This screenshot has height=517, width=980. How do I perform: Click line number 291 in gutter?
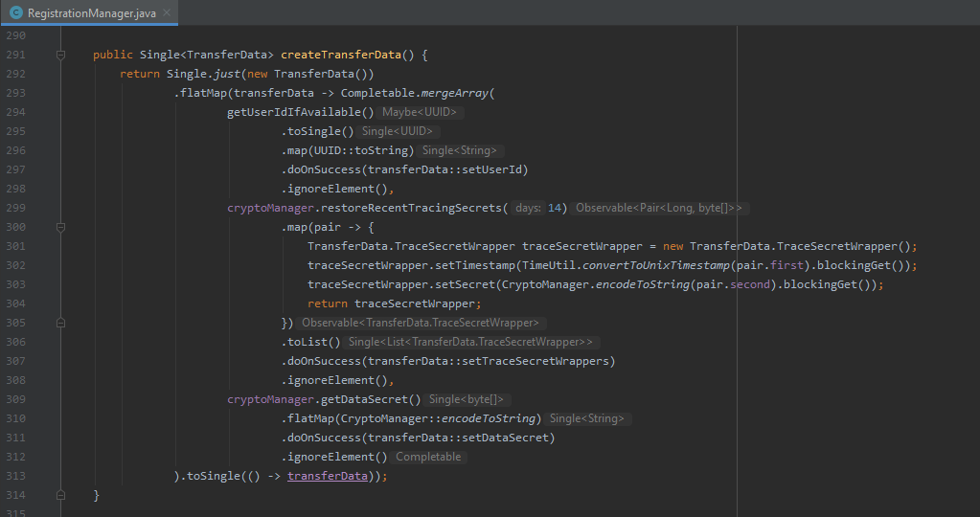pos(16,55)
